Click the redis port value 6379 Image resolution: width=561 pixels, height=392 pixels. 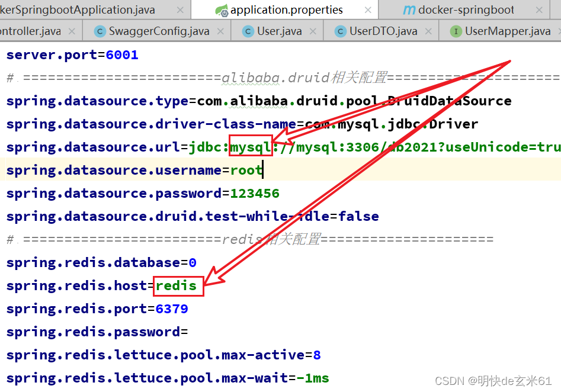(172, 309)
